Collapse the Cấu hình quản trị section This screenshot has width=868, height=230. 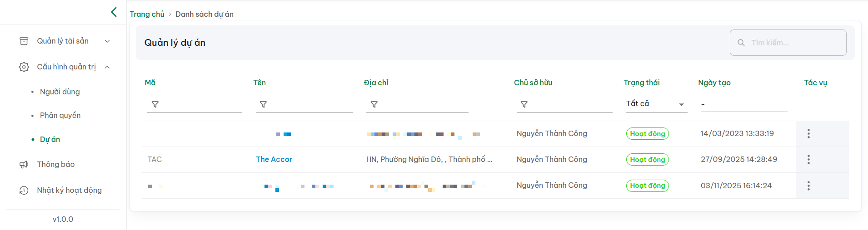click(107, 67)
